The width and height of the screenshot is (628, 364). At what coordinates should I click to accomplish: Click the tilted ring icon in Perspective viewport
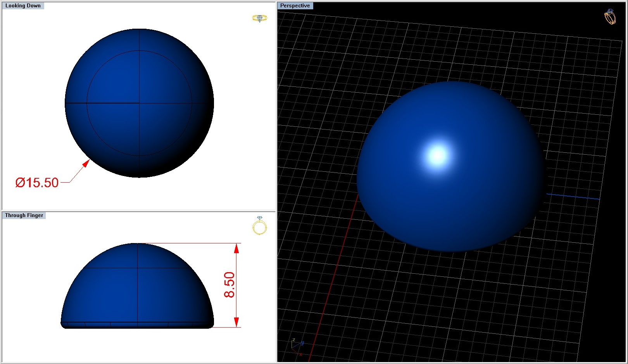[x=610, y=17]
